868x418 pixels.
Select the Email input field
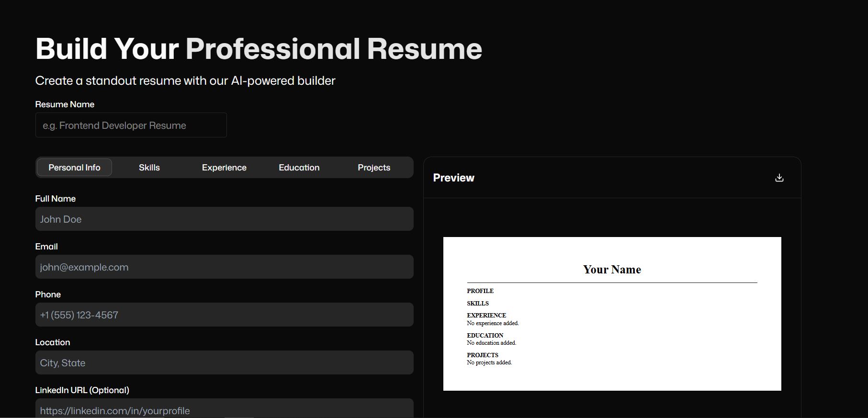225,267
